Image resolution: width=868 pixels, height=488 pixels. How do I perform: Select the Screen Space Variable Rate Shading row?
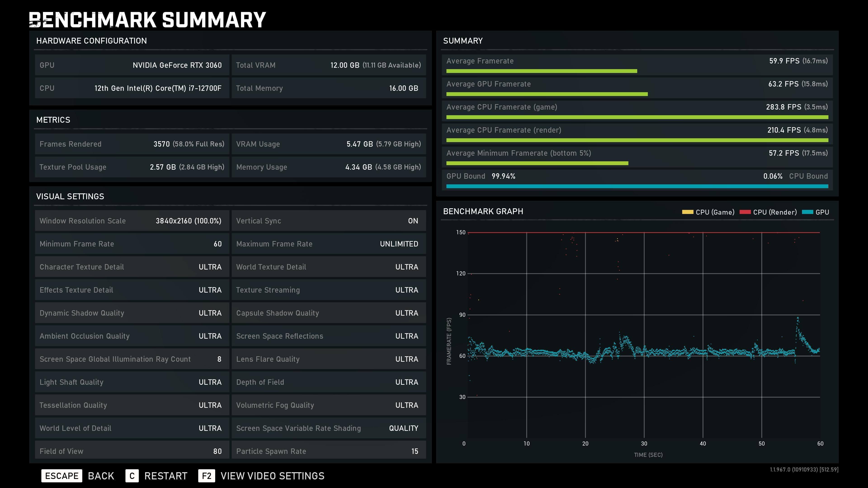coord(328,428)
